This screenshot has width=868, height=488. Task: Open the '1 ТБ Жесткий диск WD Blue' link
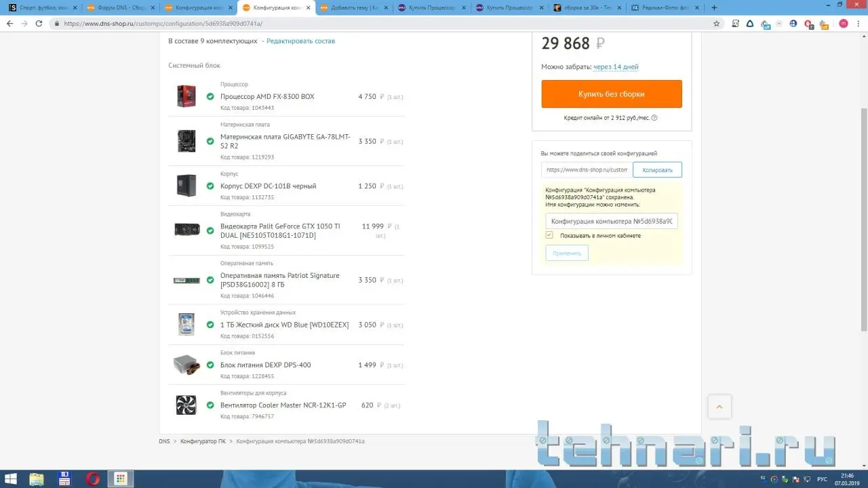284,325
